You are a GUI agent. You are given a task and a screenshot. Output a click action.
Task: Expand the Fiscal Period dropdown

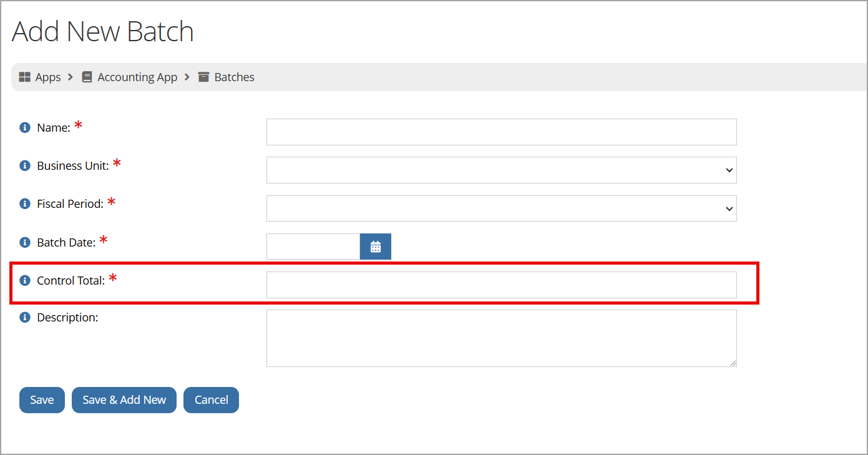[501, 208]
